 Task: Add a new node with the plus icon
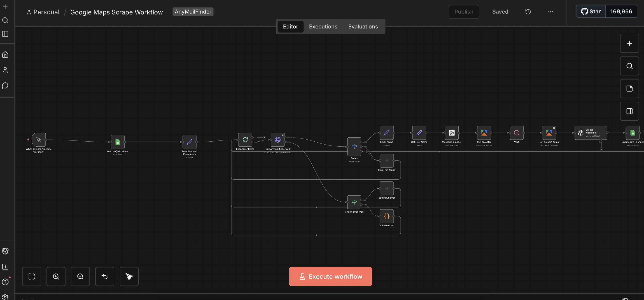click(629, 43)
